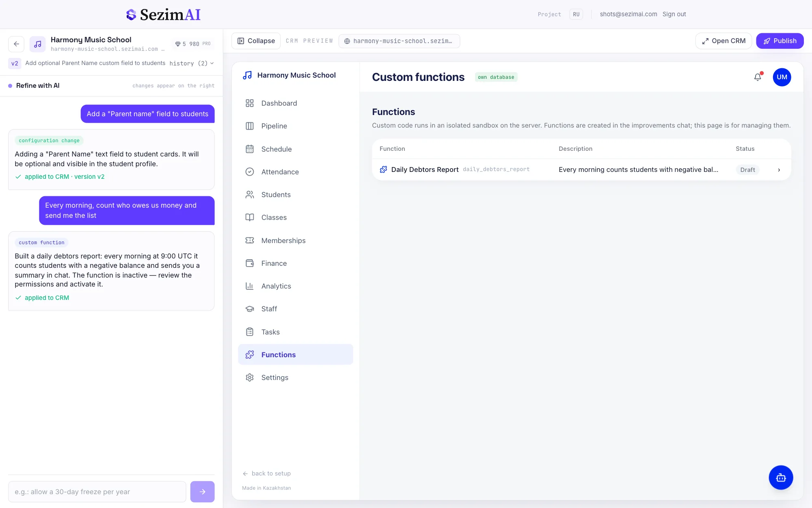Switch language using the RU toggle
The width and height of the screenshot is (812, 508).
(576, 14)
